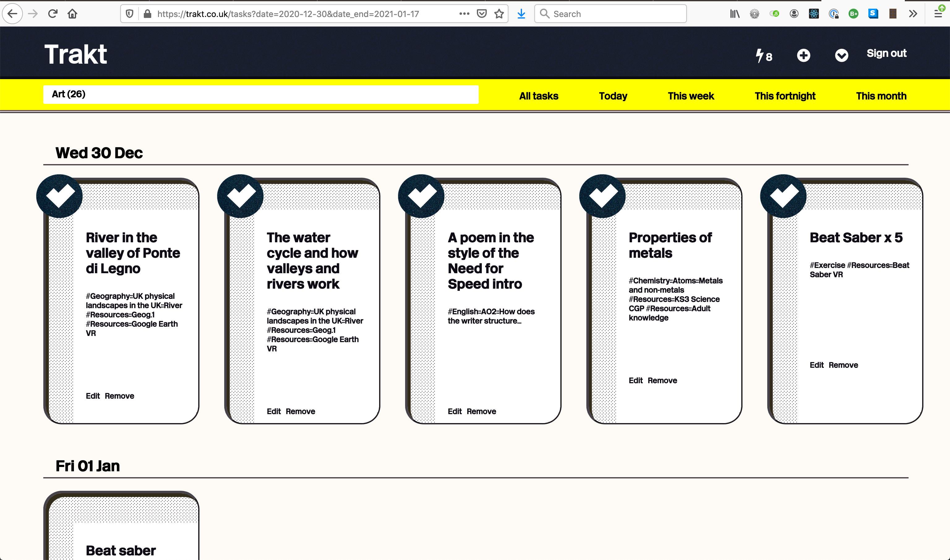Click the plus add-task icon
The image size is (950, 560).
(x=803, y=55)
